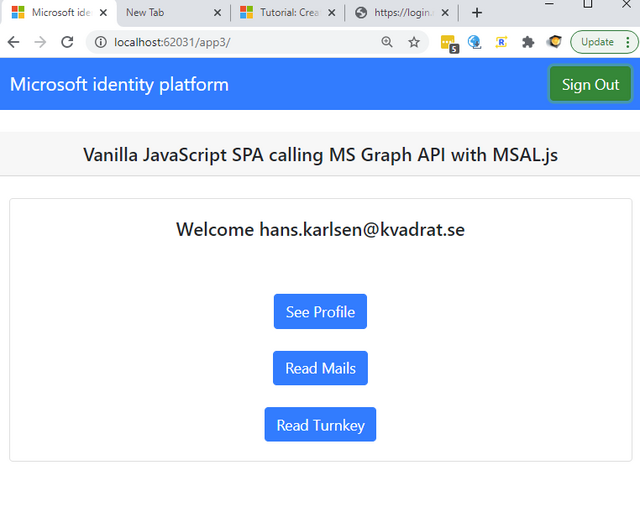Image resolution: width=640 pixels, height=507 pixels.
Task: Click the browser forward arrow
Action: [x=40, y=42]
